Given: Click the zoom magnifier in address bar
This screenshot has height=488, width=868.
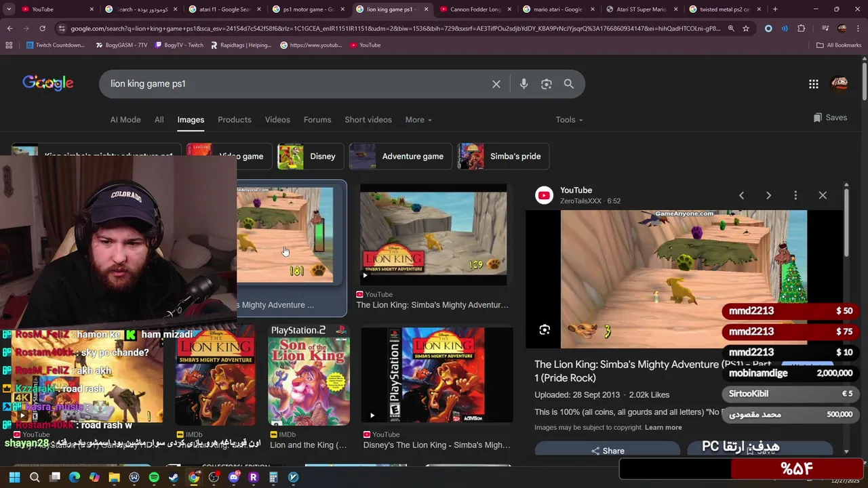Looking at the screenshot, I should 731,28.
